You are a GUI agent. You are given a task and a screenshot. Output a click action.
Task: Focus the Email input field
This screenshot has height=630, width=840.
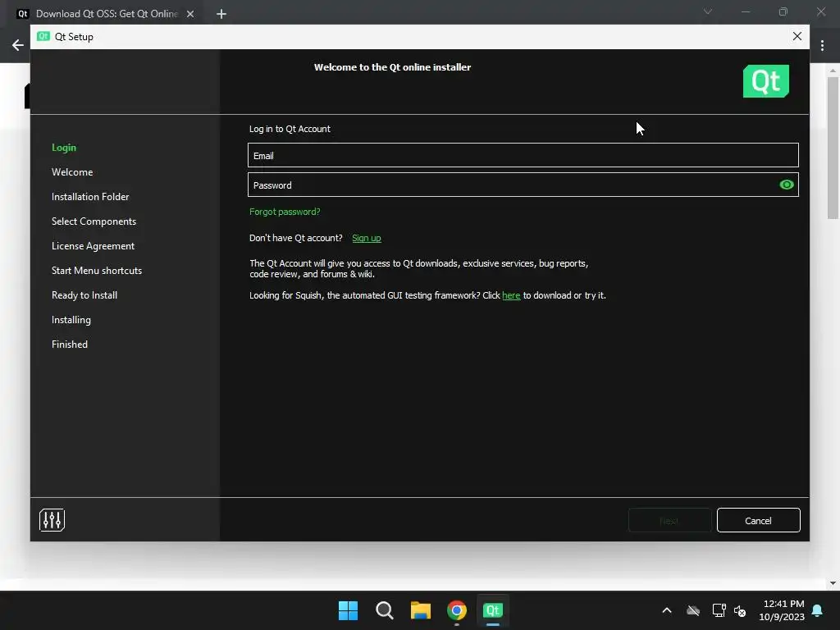coord(523,155)
